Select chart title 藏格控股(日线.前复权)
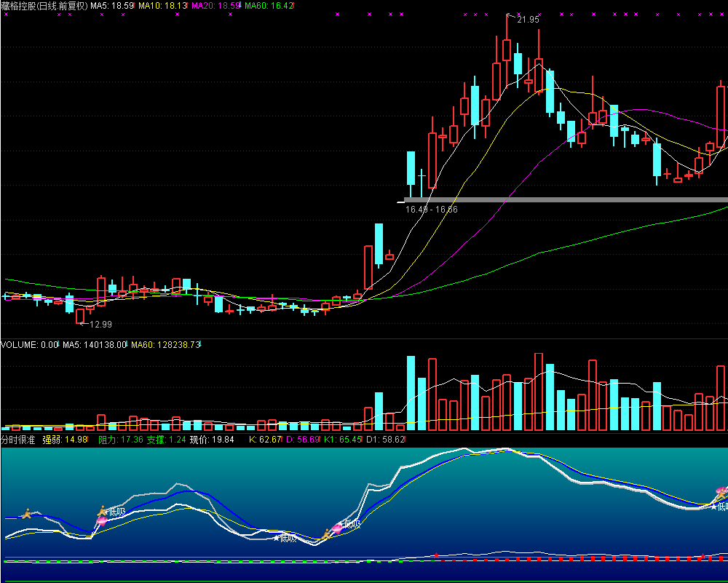This screenshot has height=583, width=728. tap(44, 6)
